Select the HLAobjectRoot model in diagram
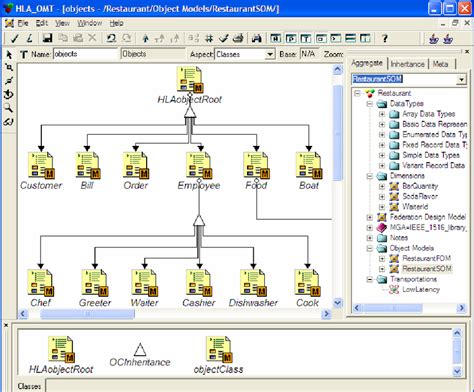The image size is (474, 392). click(190, 79)
